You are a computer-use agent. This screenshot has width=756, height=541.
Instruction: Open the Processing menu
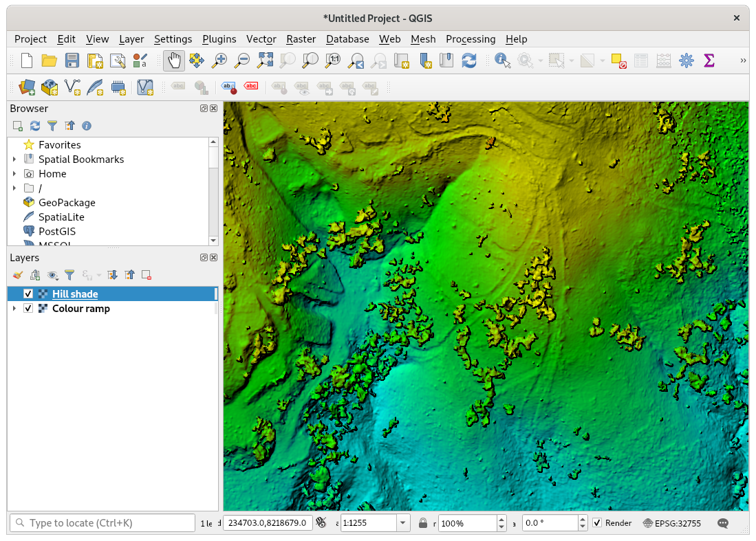(x=471, y=39)
